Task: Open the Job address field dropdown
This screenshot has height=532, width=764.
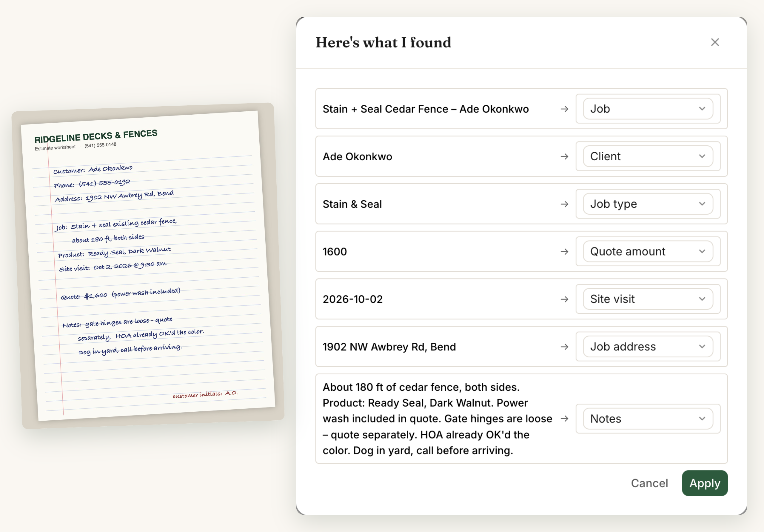Action: 648,347
